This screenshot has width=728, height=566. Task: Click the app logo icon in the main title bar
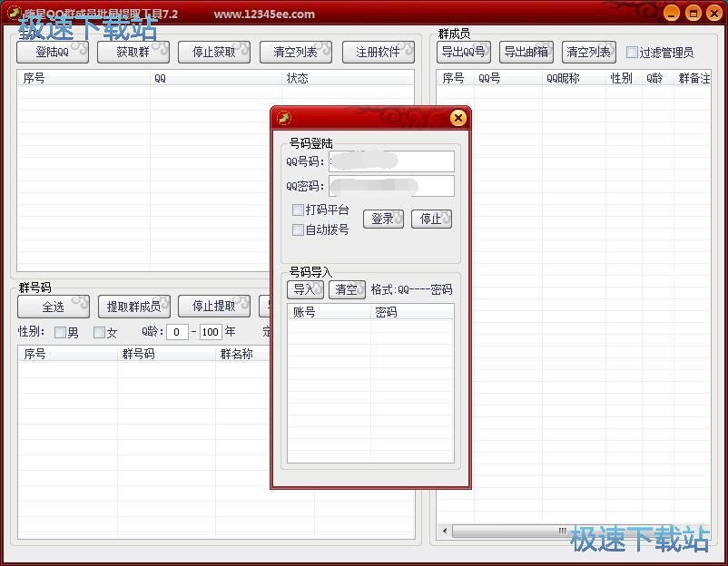point(15,13)
